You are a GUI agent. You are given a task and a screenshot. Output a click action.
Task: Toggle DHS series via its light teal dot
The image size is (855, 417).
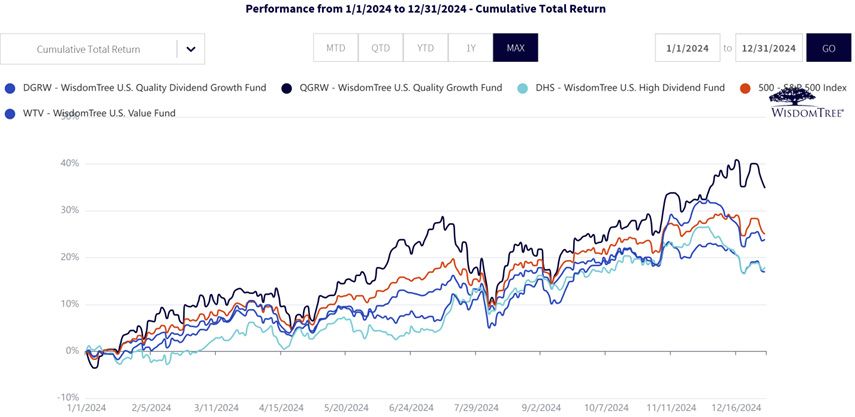tap(522, 88)
